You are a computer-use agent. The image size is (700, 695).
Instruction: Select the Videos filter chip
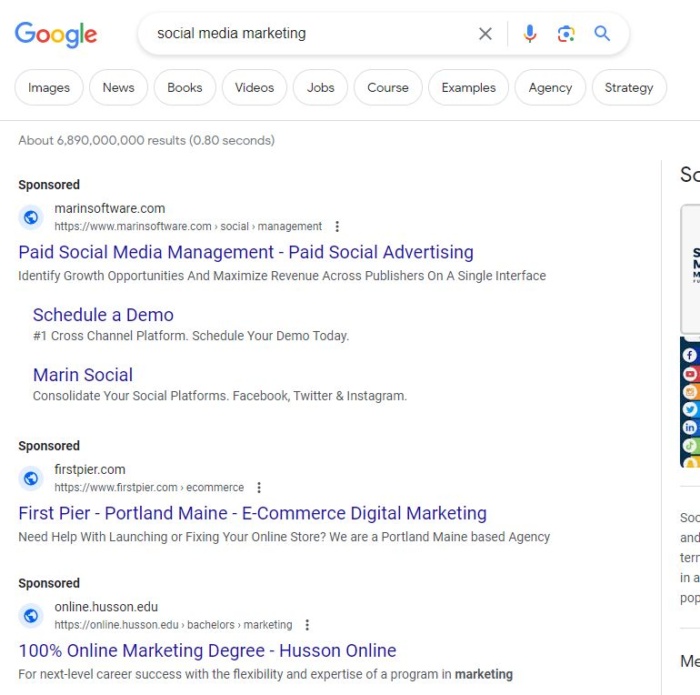[x=254, y=87]
